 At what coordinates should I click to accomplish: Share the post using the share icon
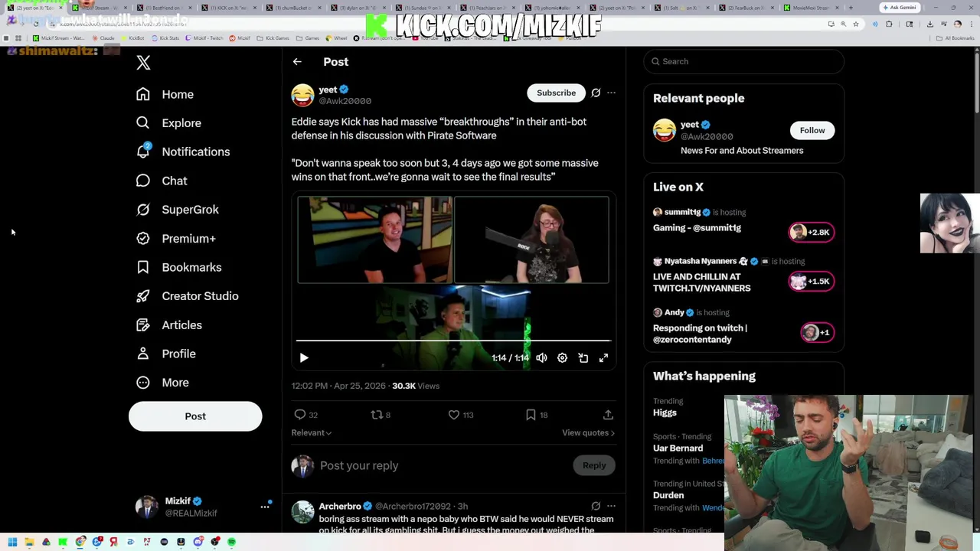click(x=608, y=415)
